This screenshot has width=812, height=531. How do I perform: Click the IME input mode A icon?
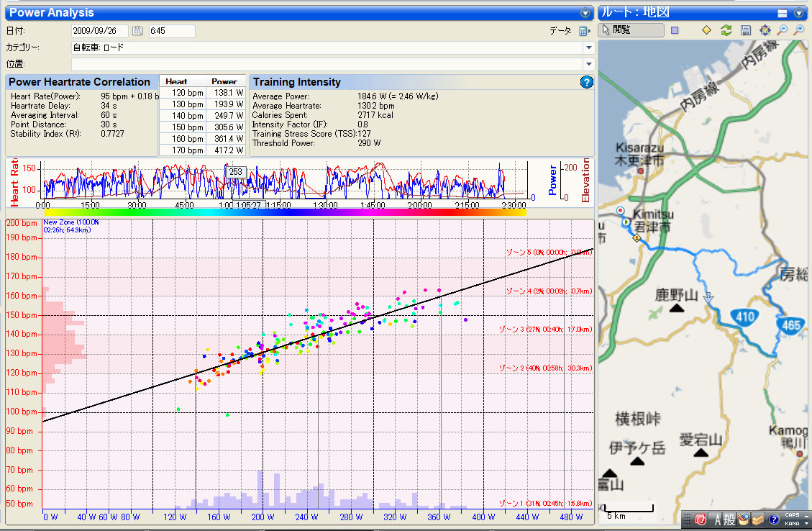[717, 519]
